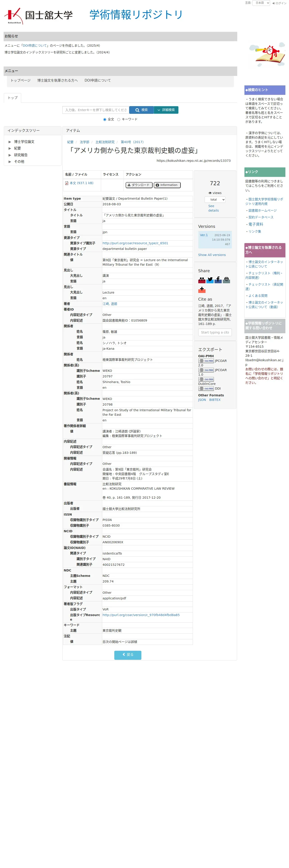Image resolution: width=289 pixels, height=868 pixels.
Task: Select the キーワード keyword radio button
Action: (x=118, y=120)
